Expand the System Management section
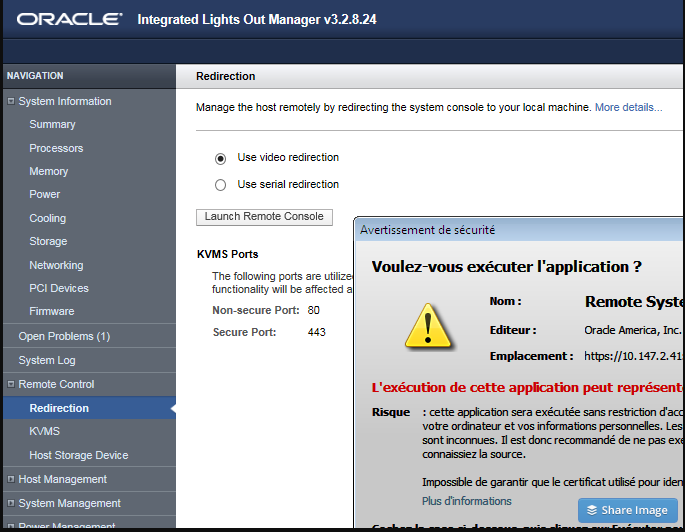Viewport: 685px width, 532px height. 11,503
